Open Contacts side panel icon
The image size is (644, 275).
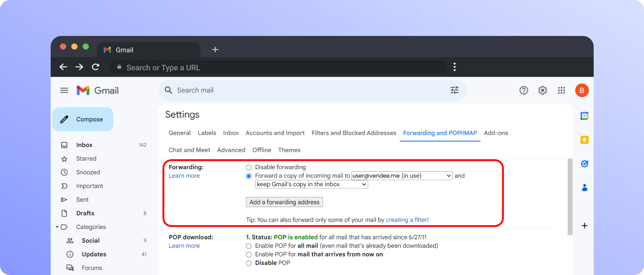[585, 188]
